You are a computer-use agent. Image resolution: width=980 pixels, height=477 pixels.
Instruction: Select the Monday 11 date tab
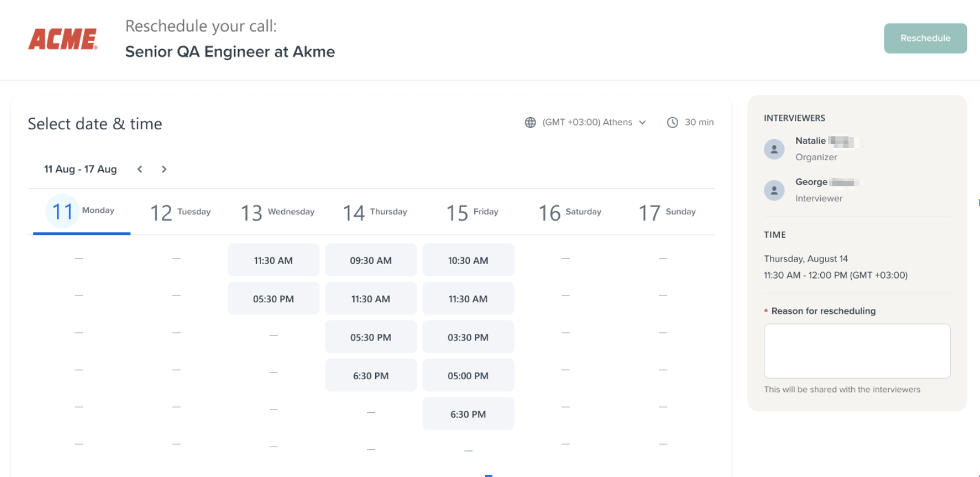click(81, 212)
